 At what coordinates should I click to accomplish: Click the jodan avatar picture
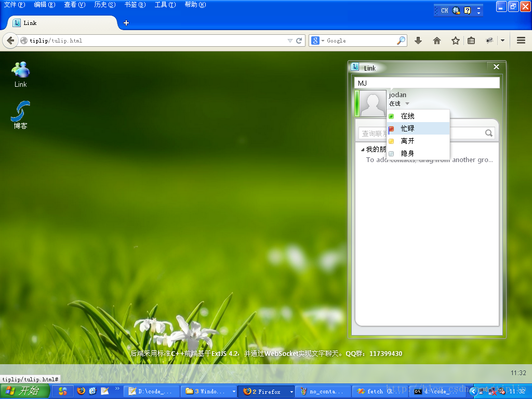click(373, 103)
